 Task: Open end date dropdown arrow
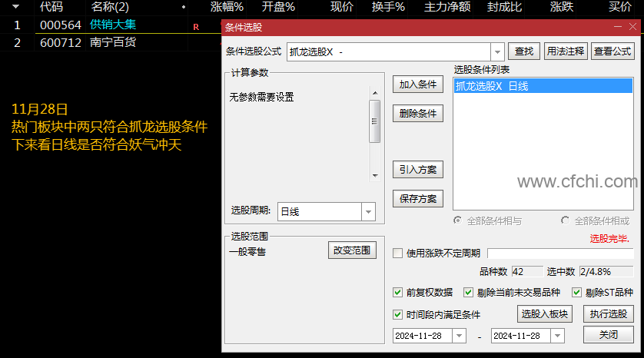pyautogui.click(x=557, y=336)
